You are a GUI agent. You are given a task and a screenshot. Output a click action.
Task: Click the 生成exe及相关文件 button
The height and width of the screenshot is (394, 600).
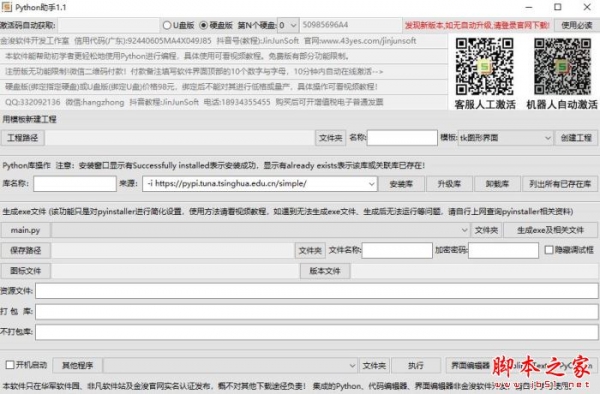pyautogui.click(x=551, y=230)
